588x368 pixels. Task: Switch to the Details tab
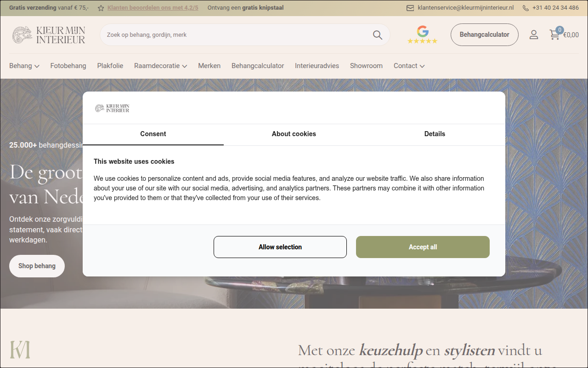pos(435,134)
